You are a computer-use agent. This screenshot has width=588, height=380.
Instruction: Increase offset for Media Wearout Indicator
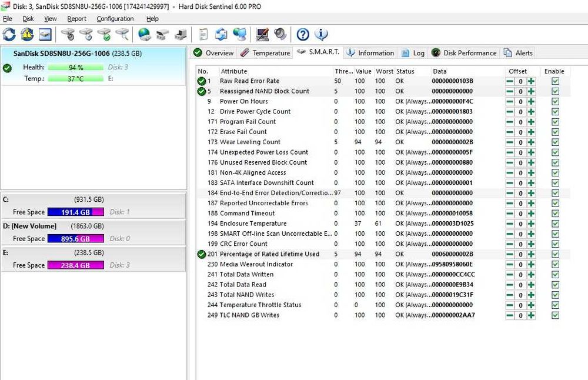pos(531,265)
